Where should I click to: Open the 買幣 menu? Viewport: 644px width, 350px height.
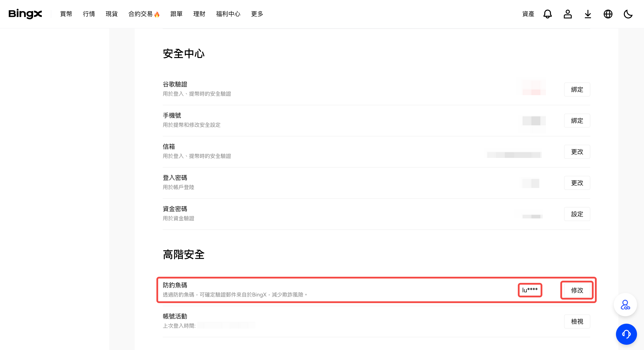point(66,14)
